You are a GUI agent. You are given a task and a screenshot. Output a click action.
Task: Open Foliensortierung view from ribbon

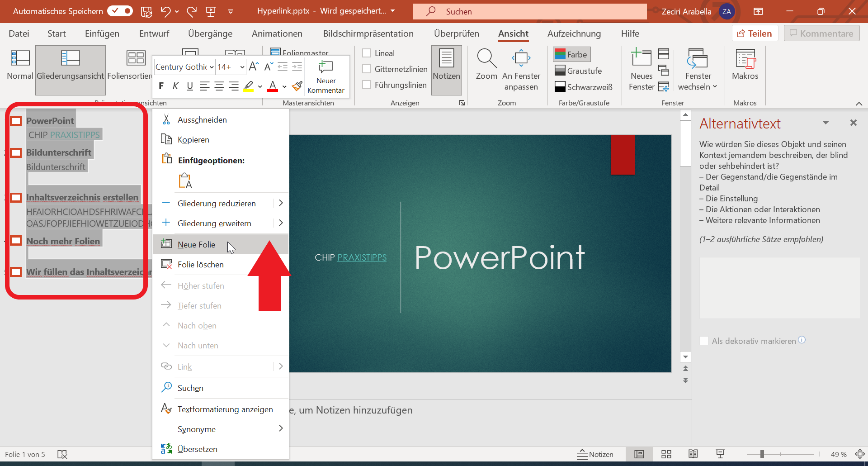[x=130, y=66]
